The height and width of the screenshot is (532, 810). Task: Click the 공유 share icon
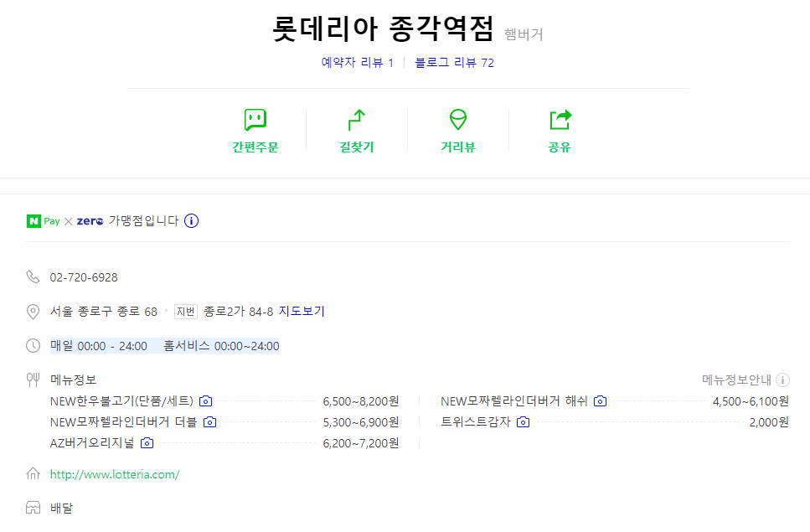[x=560, y=120]
